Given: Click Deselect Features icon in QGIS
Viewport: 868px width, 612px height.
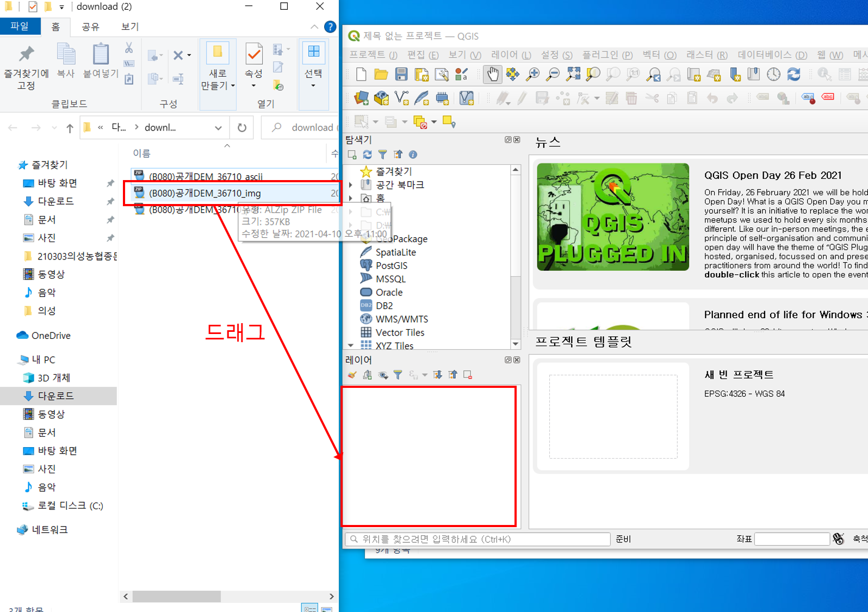Looking at the screenshot, I should [420, 122].
